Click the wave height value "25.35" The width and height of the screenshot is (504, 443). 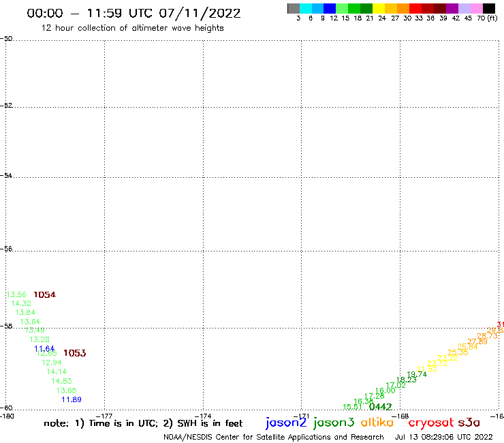(458, 352)
